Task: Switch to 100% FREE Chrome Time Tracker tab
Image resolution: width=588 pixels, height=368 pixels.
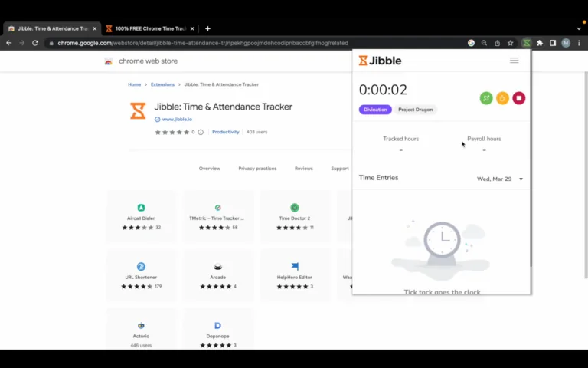Action: (150, 28)
